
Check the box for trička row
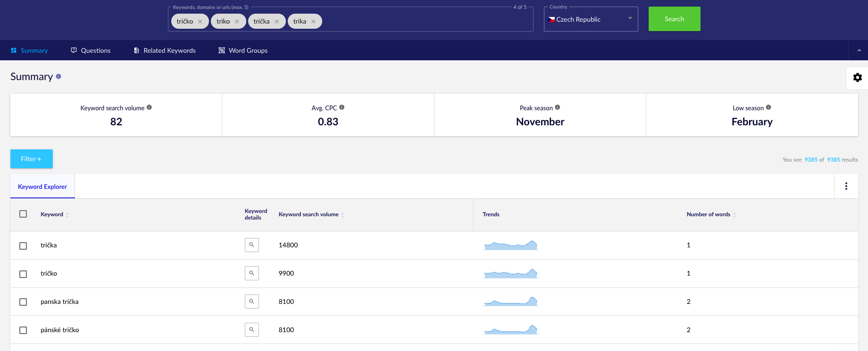(x=23, y=246)
